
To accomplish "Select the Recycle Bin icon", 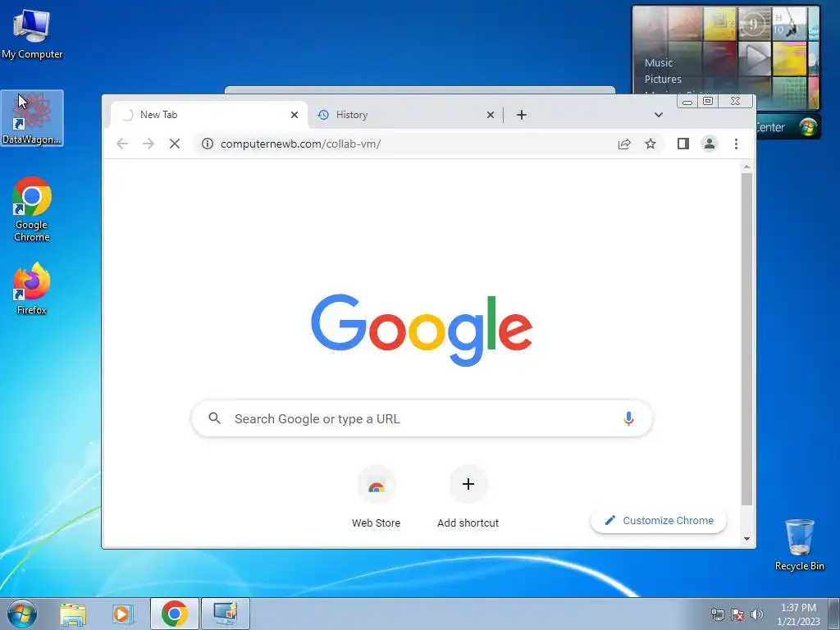I will point(799,545).
